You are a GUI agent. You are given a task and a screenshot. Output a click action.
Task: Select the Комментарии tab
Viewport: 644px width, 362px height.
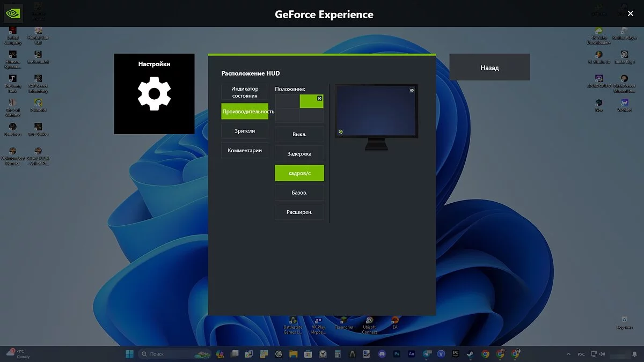[x=245, y=151]
